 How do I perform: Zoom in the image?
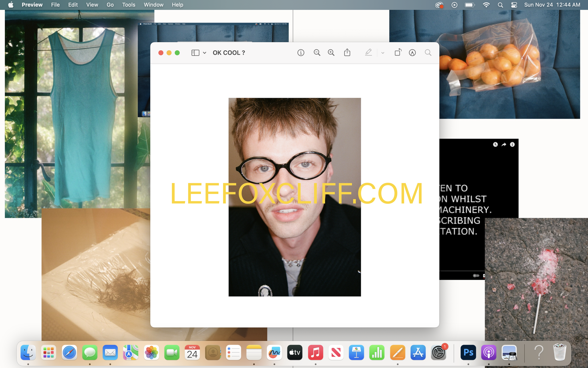click(x=331, y=53)
